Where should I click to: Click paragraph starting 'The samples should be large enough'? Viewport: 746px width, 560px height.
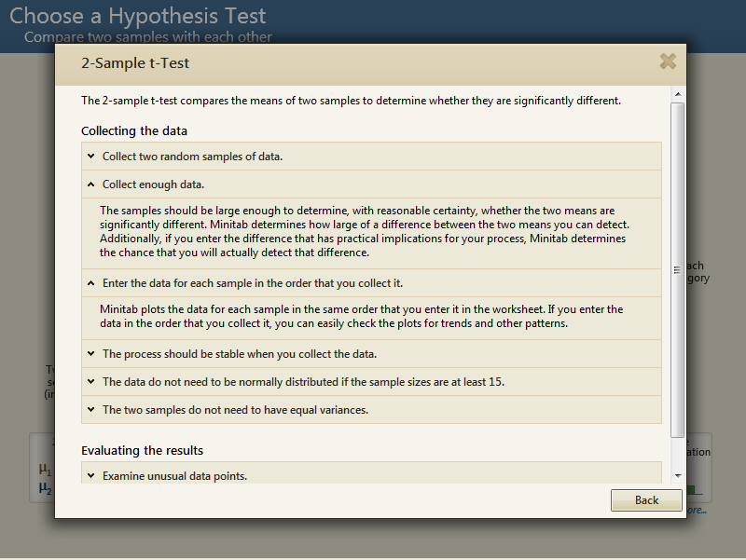click(x=364, y=232)
